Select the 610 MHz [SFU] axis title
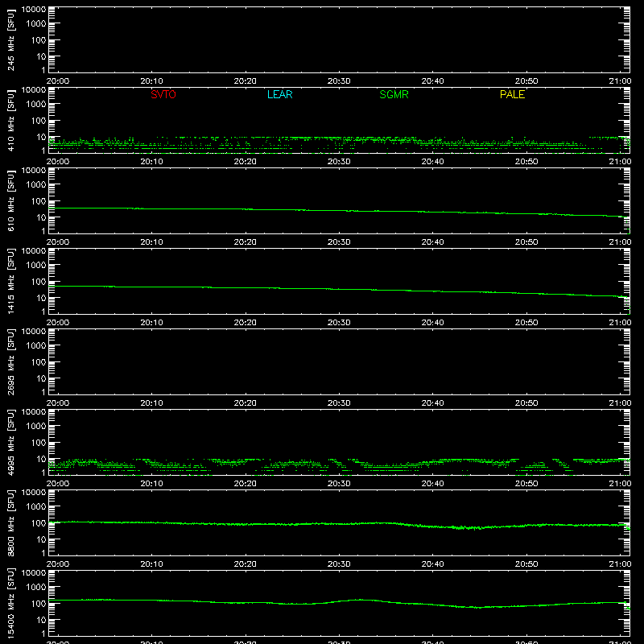644x644 pixels. pos(10,201)
